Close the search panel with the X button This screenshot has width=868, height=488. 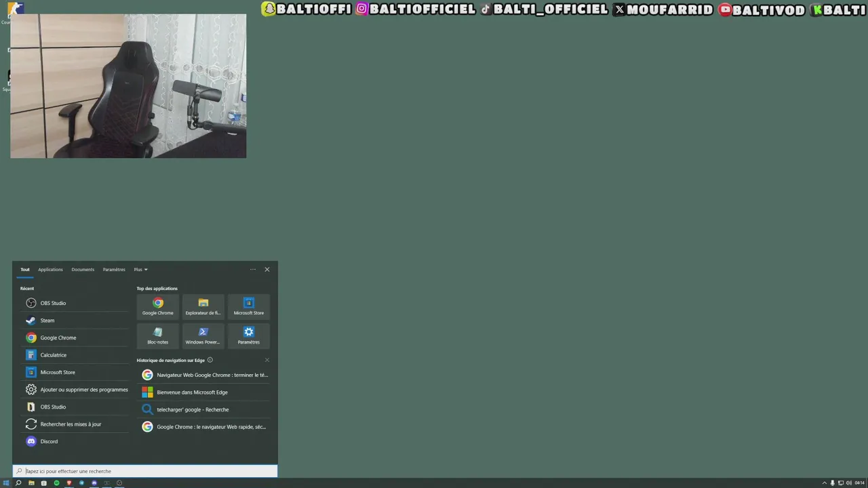pos(267,269)
